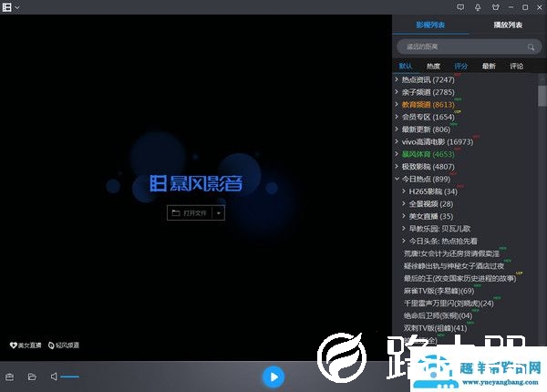Open video 绝命后卫师(张桐)(04)
Image resolution: width=547 pixels, height=392 pixels.
pos(438,315)
